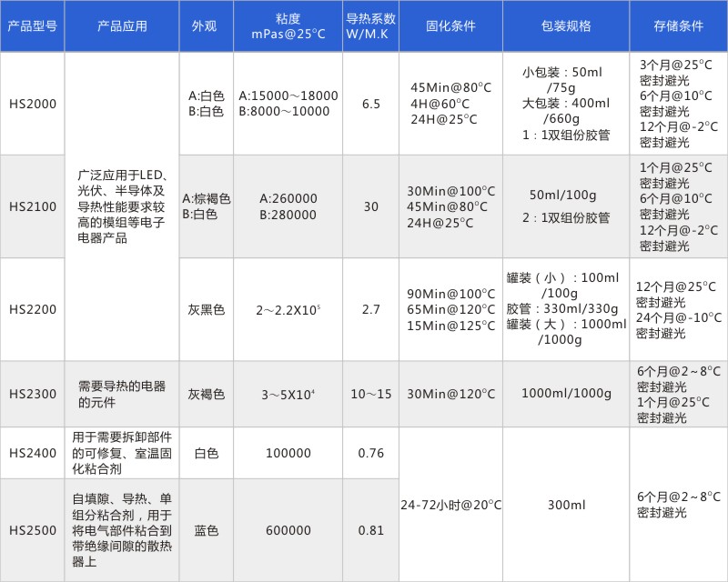Screen dimensions: 728x582
Task: Click the 灰黑色 appearance cell
Action: (206, 309)
